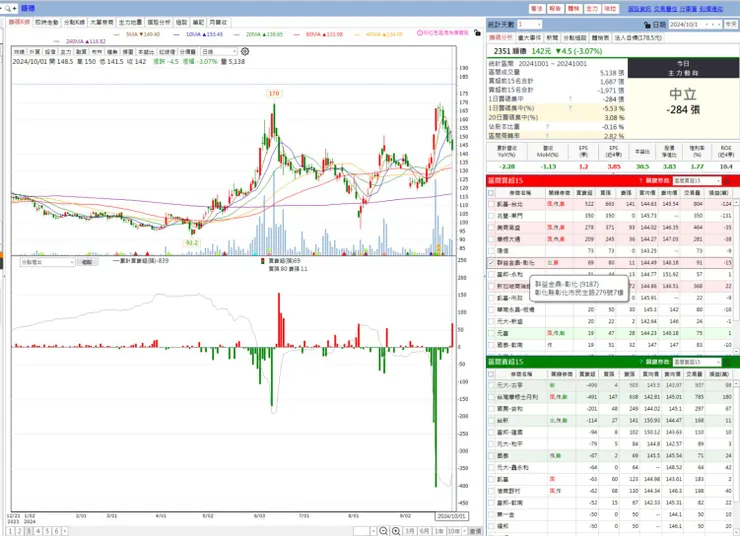Check the 台灣摩根士丹利 row checkbox

491,397
